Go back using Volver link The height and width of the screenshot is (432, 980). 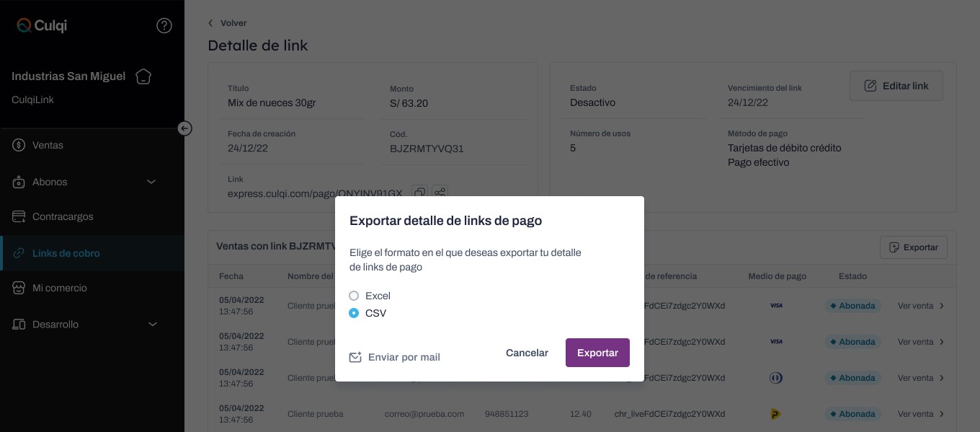pyautogui.click(x=228, y=23)
